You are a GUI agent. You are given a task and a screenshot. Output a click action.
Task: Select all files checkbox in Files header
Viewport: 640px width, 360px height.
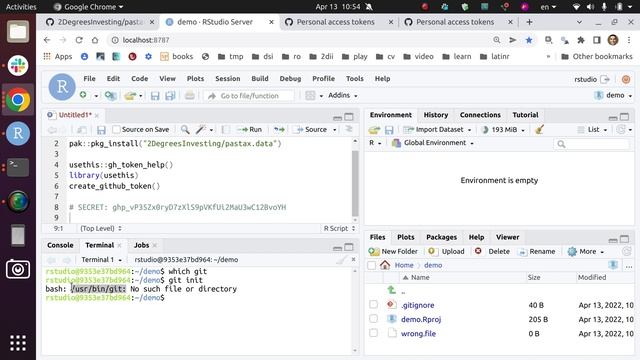371,265
